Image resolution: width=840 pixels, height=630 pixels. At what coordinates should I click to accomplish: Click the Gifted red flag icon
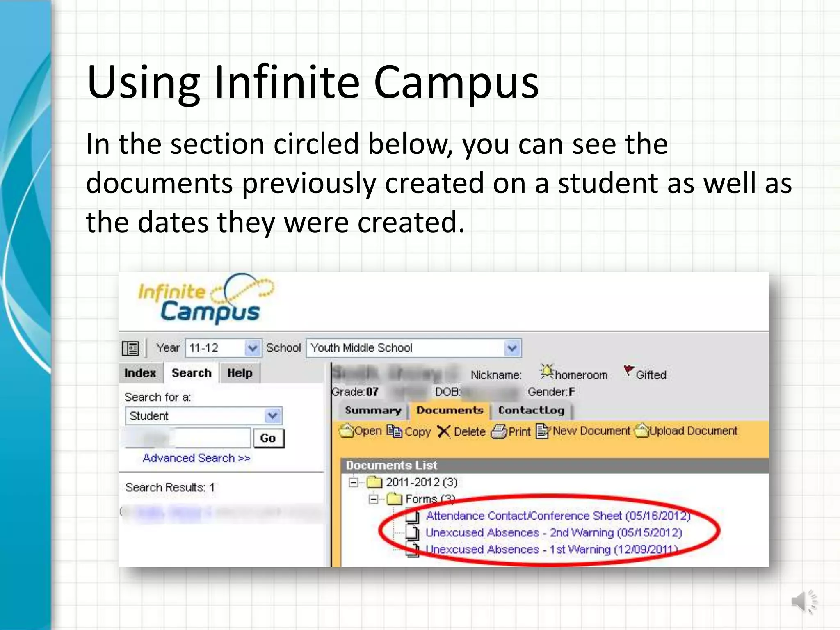click(628, 371)
